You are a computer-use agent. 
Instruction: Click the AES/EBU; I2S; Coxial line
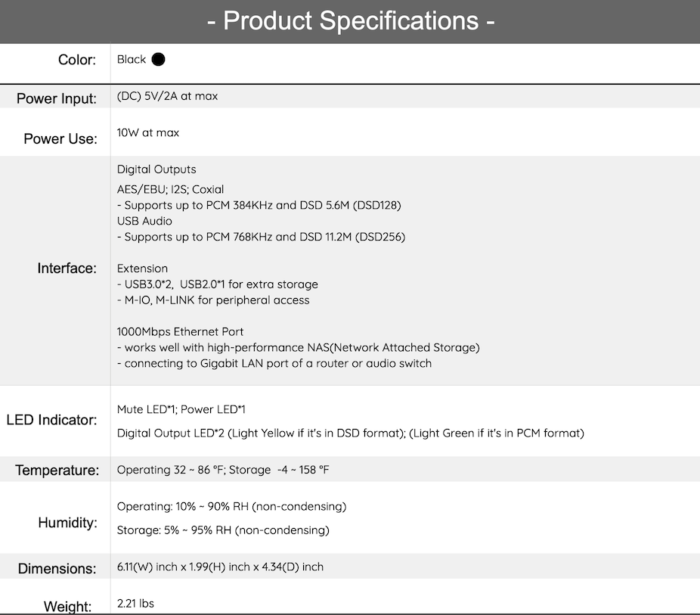point(170,189)
